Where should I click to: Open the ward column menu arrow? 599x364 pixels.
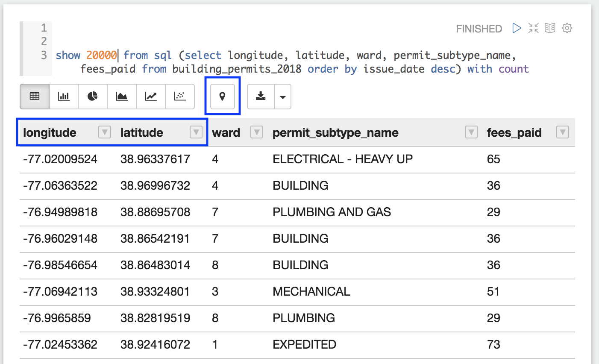(257, 132)
